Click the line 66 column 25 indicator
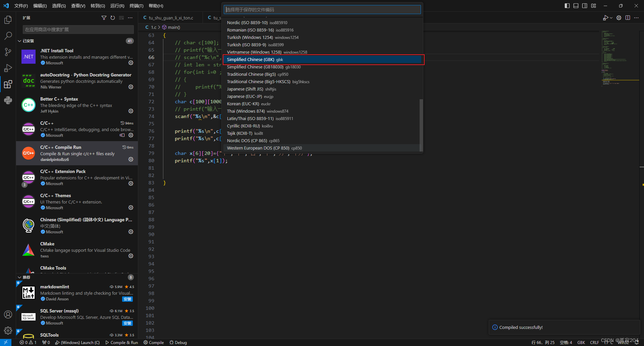The image size is (644, 346). coord(543,342)
